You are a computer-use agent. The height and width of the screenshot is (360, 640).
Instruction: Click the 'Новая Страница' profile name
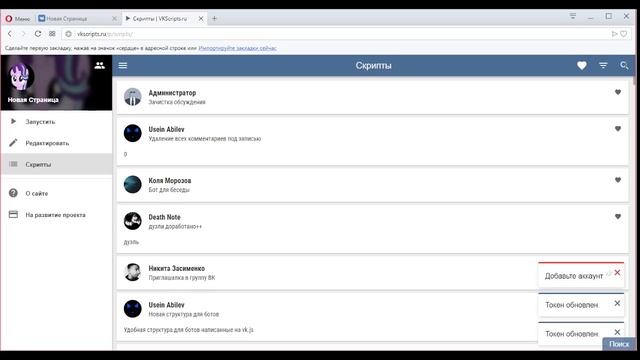click(x=33, y=100)
